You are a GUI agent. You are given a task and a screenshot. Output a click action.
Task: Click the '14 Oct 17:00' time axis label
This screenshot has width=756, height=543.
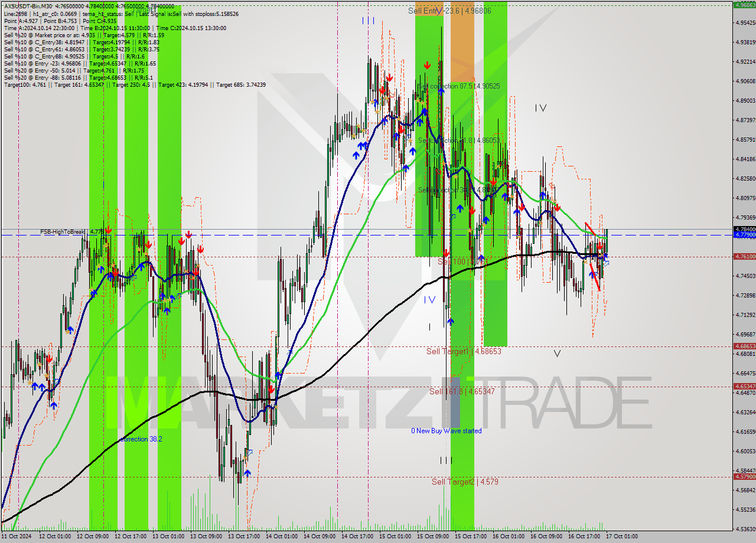(x=357, y=537)
